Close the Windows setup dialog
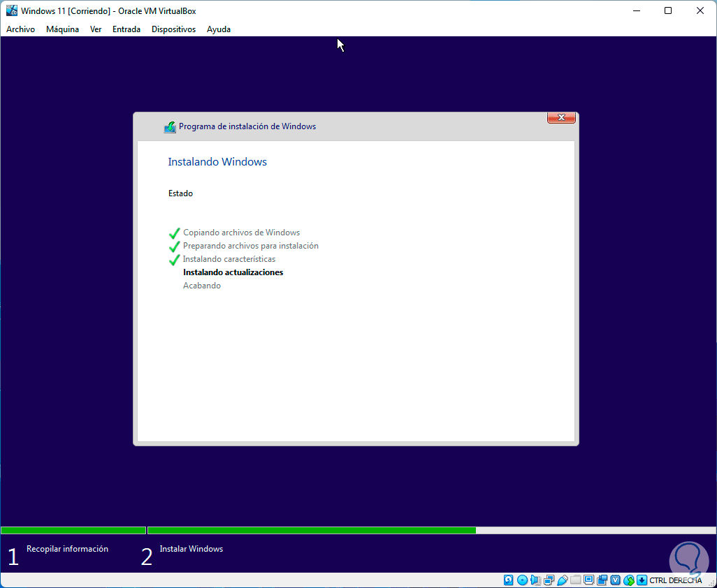 (x=561, y=117)
